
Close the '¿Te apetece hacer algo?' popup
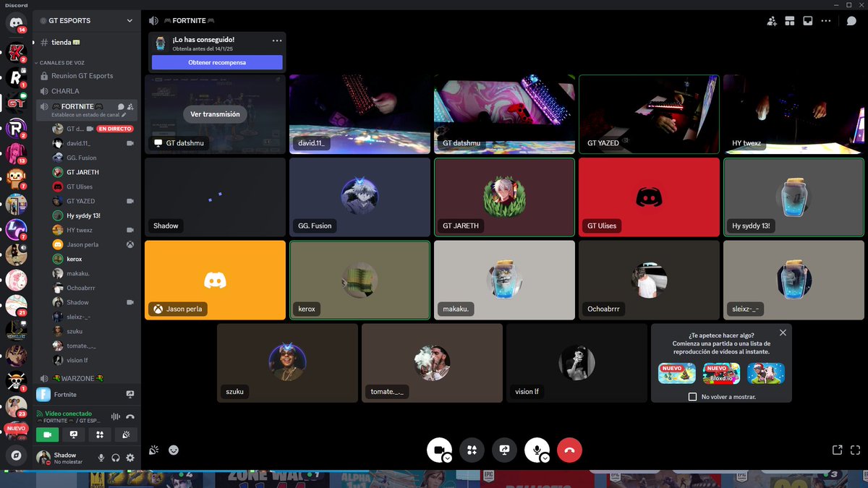[783, 333]
